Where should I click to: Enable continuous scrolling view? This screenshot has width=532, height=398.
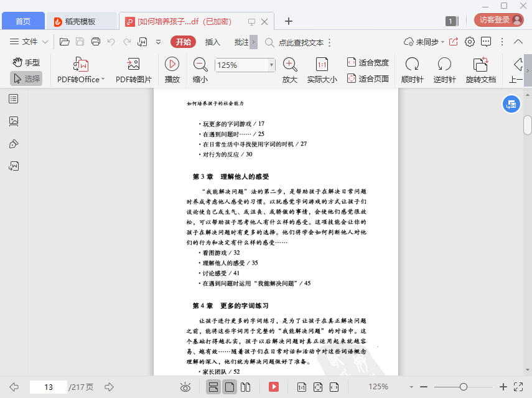pyautogui.click(x=213, y=387)
